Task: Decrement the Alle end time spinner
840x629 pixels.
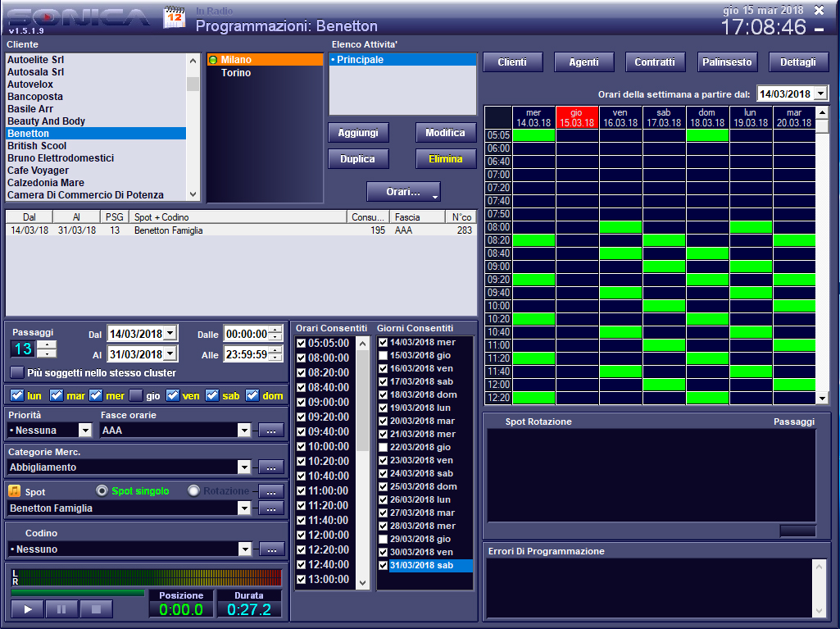Action: 275,358
